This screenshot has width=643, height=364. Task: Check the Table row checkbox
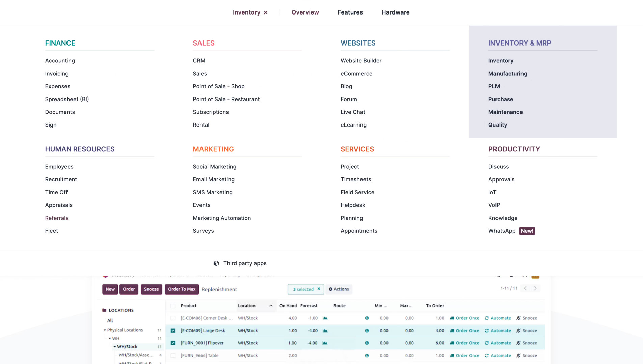[173, 356]
